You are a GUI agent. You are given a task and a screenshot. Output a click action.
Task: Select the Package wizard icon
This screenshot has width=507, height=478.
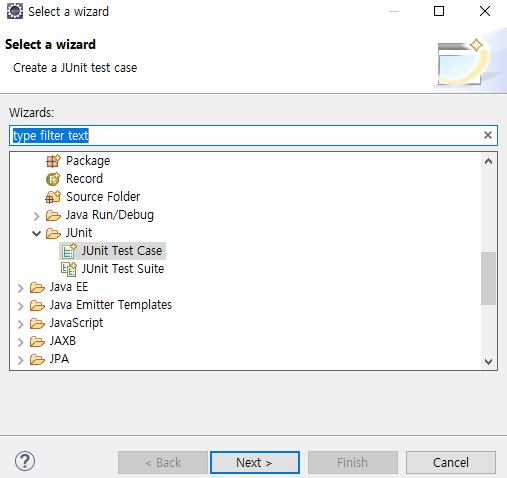click(53, 161)
